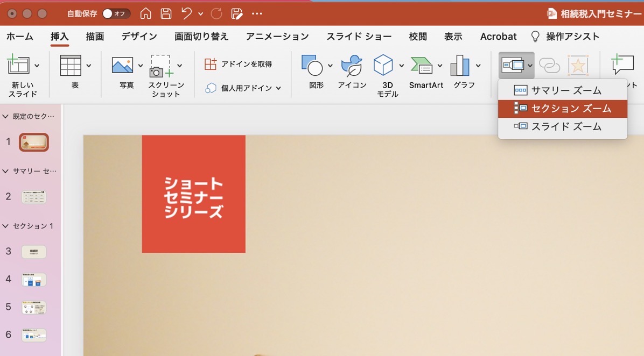The image size is (644, 356).
Task: Select slide 4 thumbnail
Action: (34, 279)
